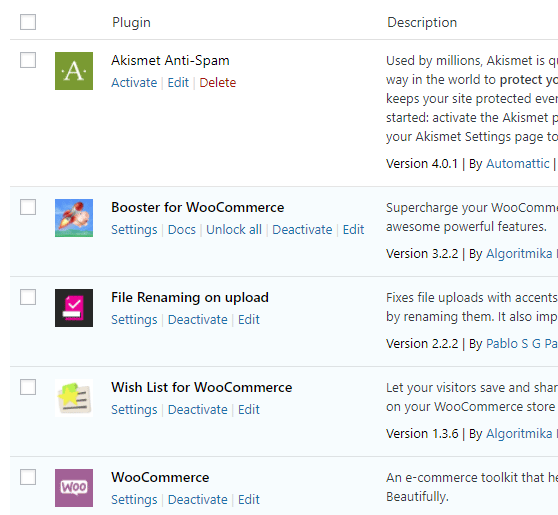558x515 pixels.
Task: Check the Akismet Anti-Spam row checkbox
Action: point(28,60)
